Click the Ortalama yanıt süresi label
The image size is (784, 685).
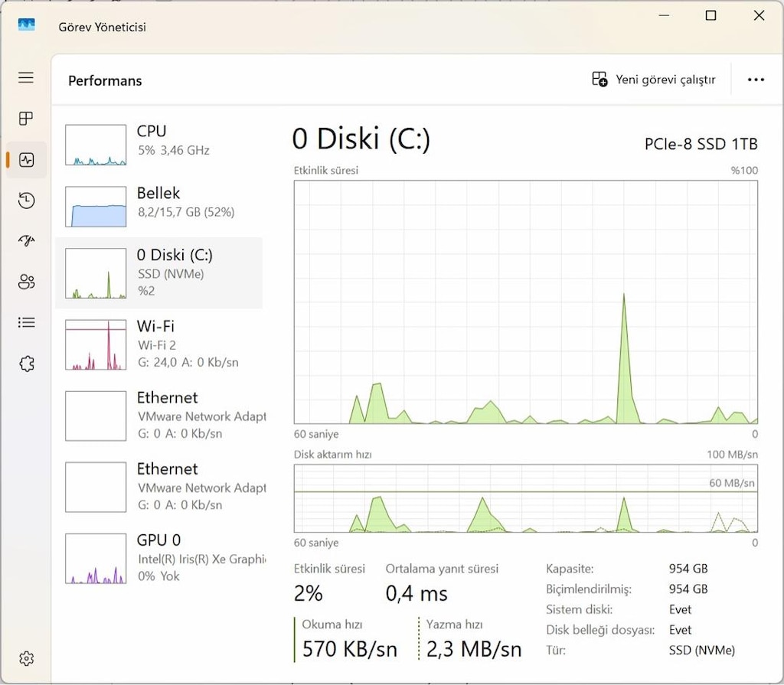click(442, 569)
